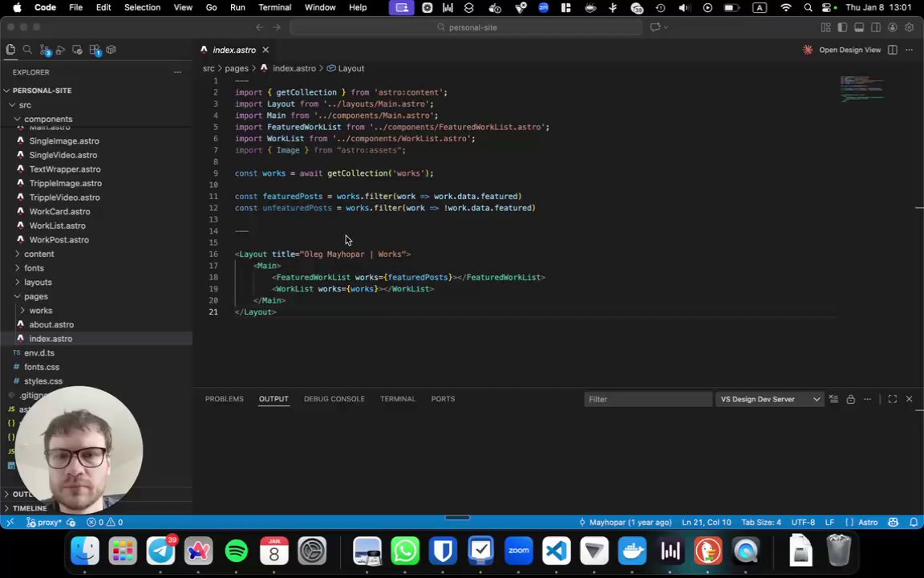Screen dimensions: 924x578
Task: Switch to the Terminal tab
Action: tap(397, 399)
